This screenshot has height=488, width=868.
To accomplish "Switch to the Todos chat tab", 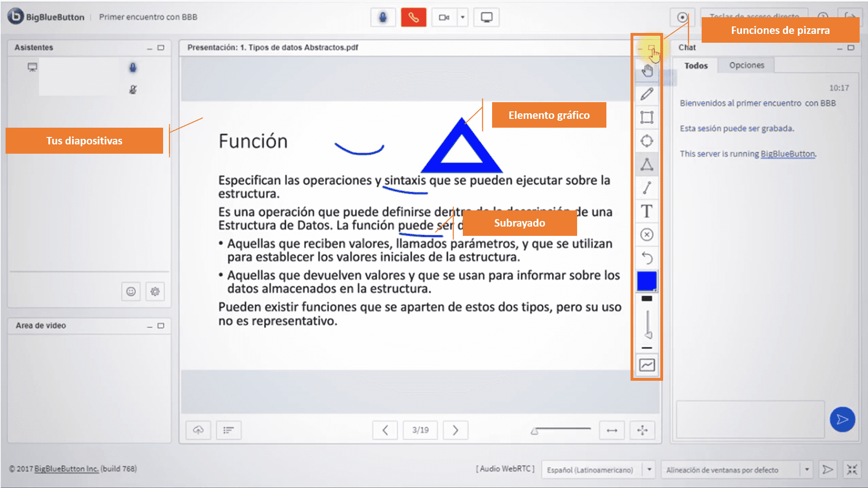I will coord(696,65).
